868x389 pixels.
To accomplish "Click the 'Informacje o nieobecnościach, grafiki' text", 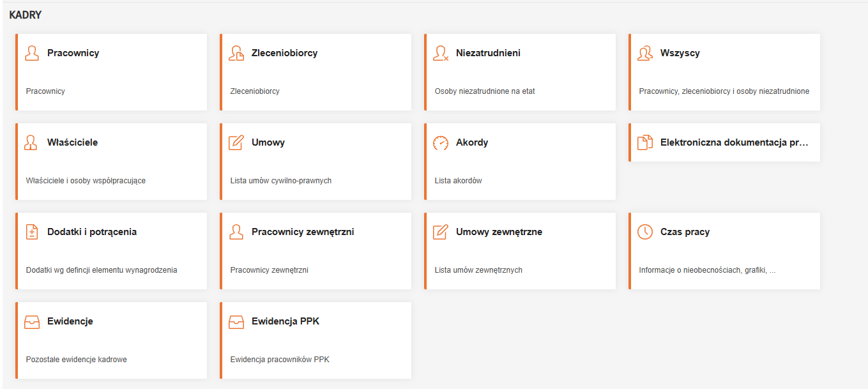I will point(707,270).
